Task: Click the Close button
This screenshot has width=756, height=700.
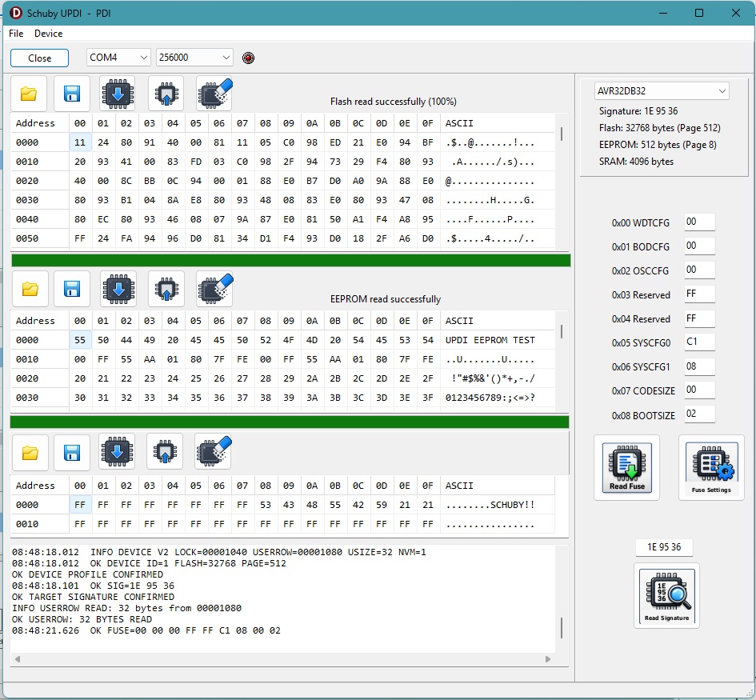Action: point(39,58)
